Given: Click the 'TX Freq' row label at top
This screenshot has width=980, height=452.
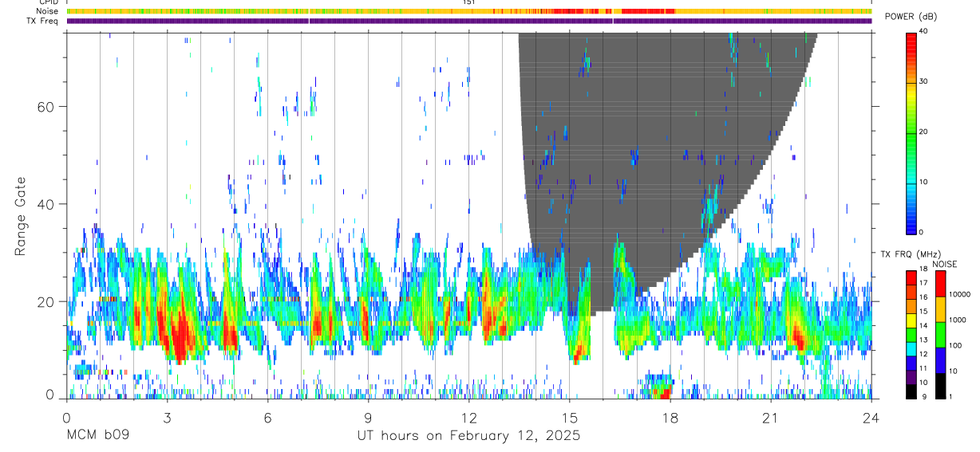Looking at the screenshot, I should coord(42,21).
